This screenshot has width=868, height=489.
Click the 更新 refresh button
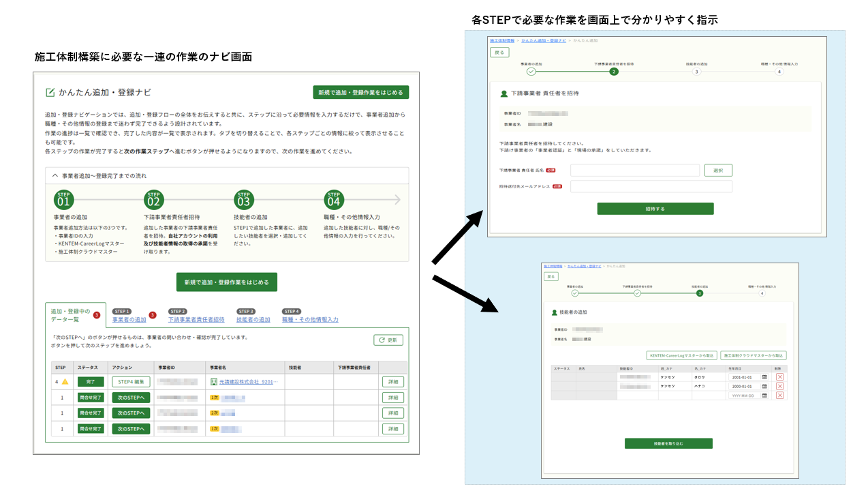[388, 340]
